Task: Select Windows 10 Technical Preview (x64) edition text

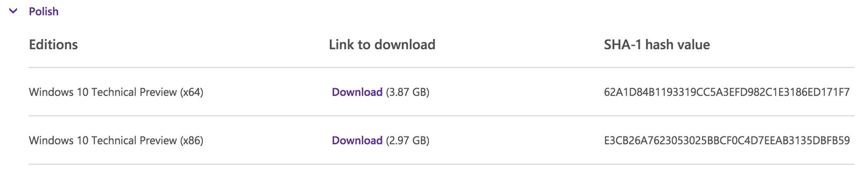Action: [116, 92]
